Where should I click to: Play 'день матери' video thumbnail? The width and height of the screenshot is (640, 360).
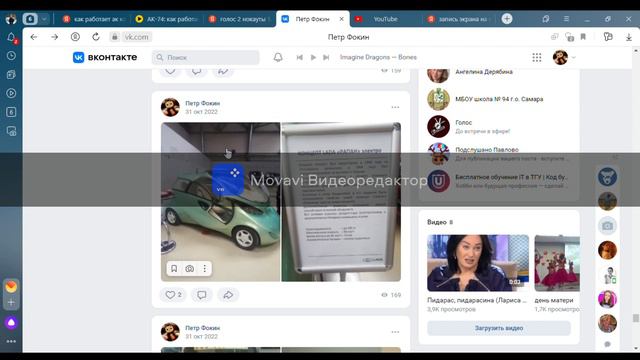tap(557, 263)
